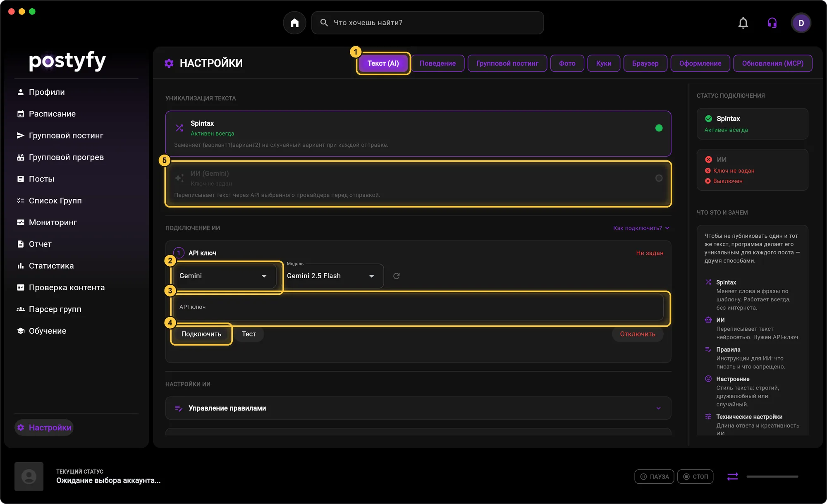Click the repeat arrows icon in status bar
The image size is (827, 504).
point(732,477)
